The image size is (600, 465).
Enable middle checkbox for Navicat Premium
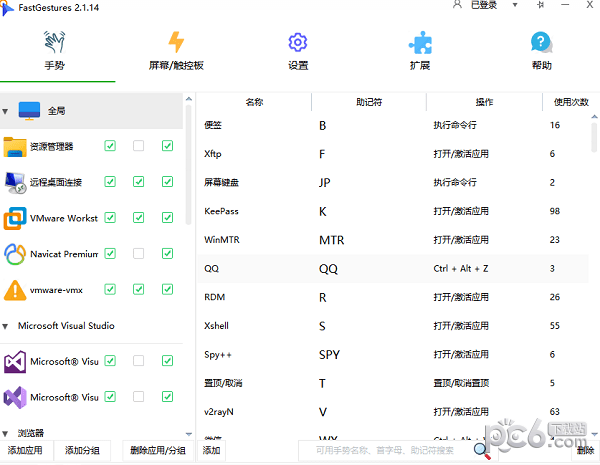139,254
